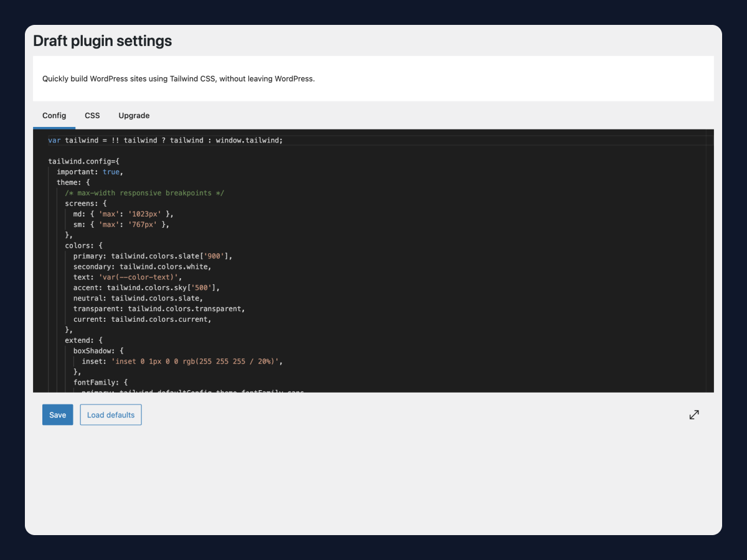
Task: Click the 'important: true,' line
Action: [90, 172]
